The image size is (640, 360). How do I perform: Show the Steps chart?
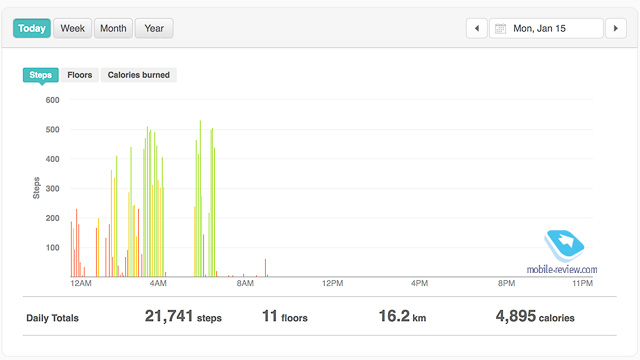pyautogui.click(x=41, y=75)
